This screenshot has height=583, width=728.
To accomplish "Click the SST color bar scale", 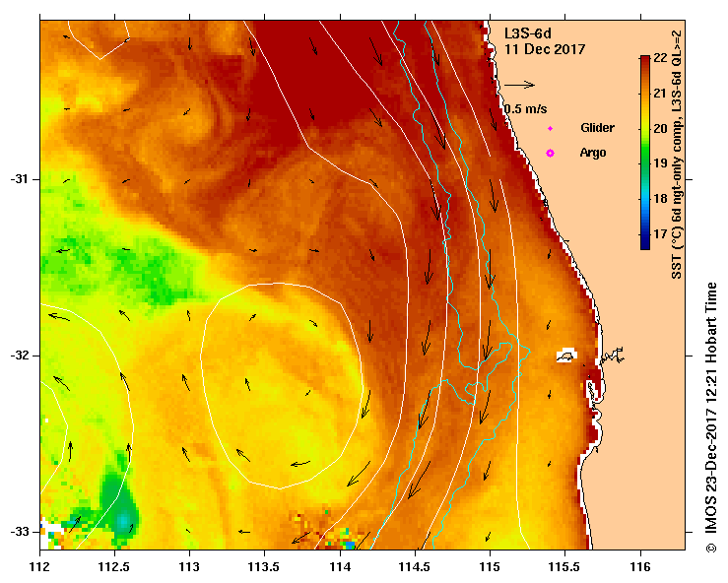I will (645, 153).
